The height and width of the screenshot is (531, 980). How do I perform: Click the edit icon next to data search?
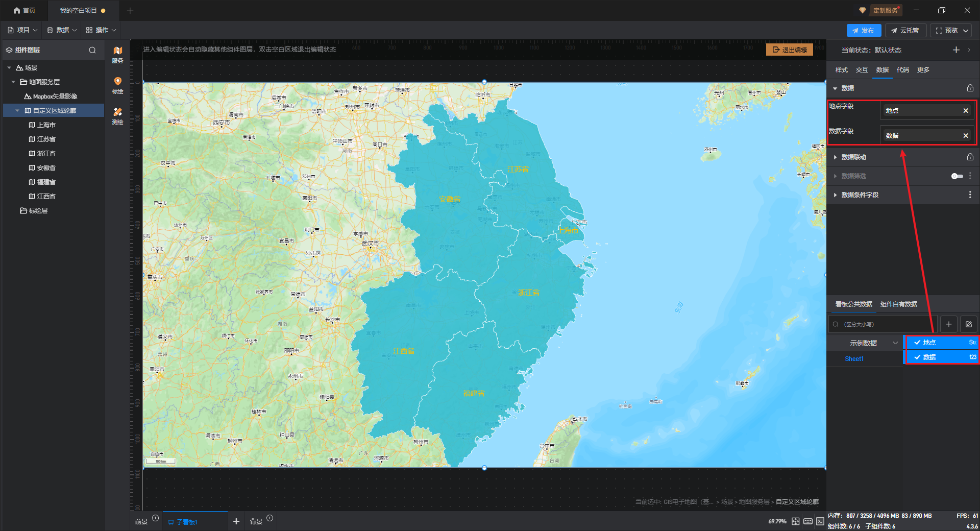968,324
